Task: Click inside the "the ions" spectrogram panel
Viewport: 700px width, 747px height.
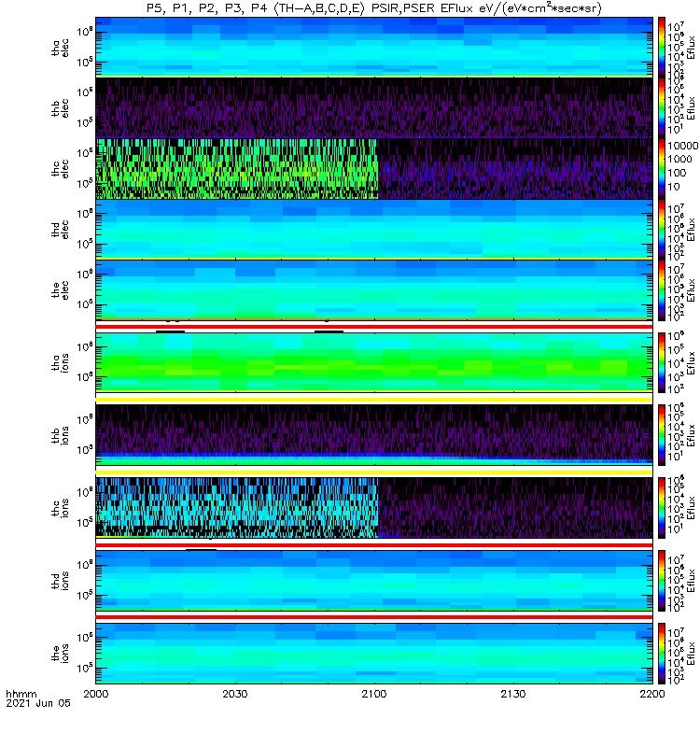Action: coord(374,653)
